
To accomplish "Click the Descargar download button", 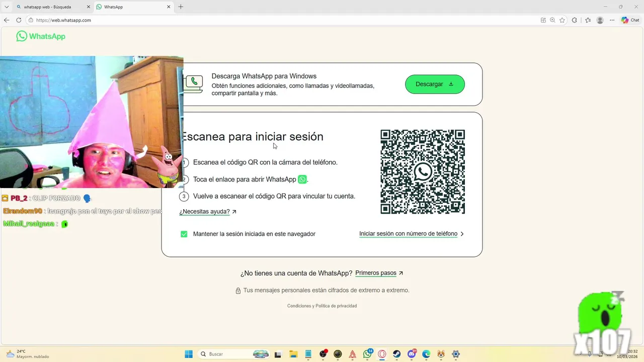I will pyautogui.click(x=435, y=84).
